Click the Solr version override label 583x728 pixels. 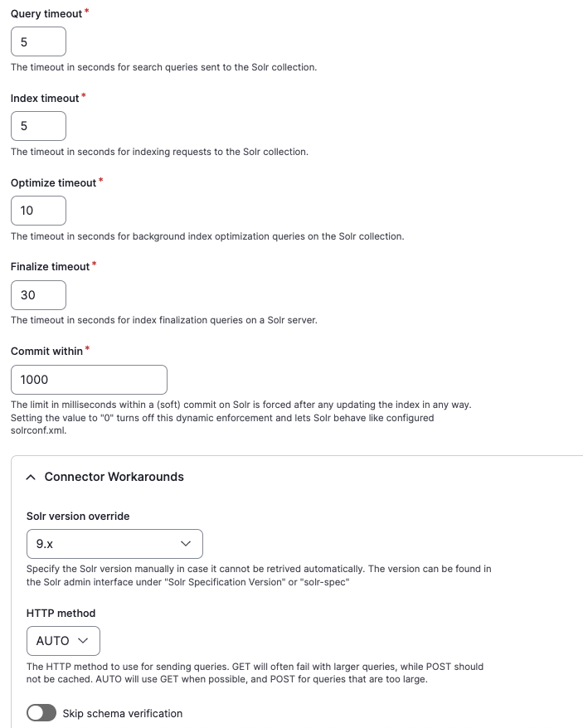point(78,517)
